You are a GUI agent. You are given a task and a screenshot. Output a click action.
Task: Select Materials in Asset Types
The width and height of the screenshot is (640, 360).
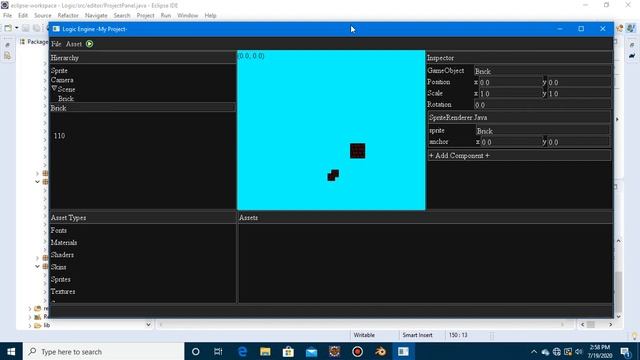[x=64, y=242]
